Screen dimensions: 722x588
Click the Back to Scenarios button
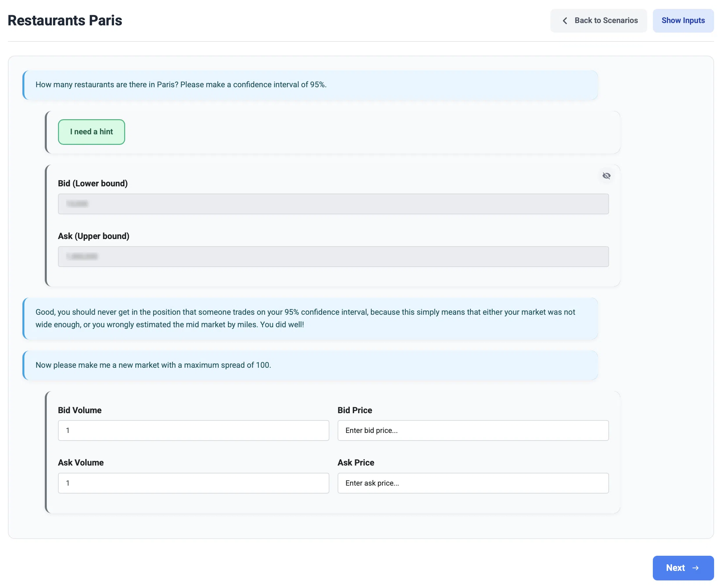598,21
